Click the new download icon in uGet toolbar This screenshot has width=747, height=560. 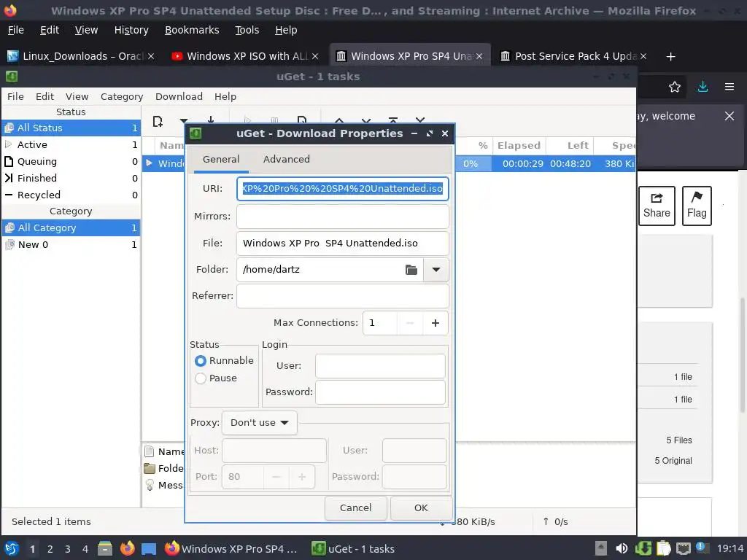pos(158,122)
